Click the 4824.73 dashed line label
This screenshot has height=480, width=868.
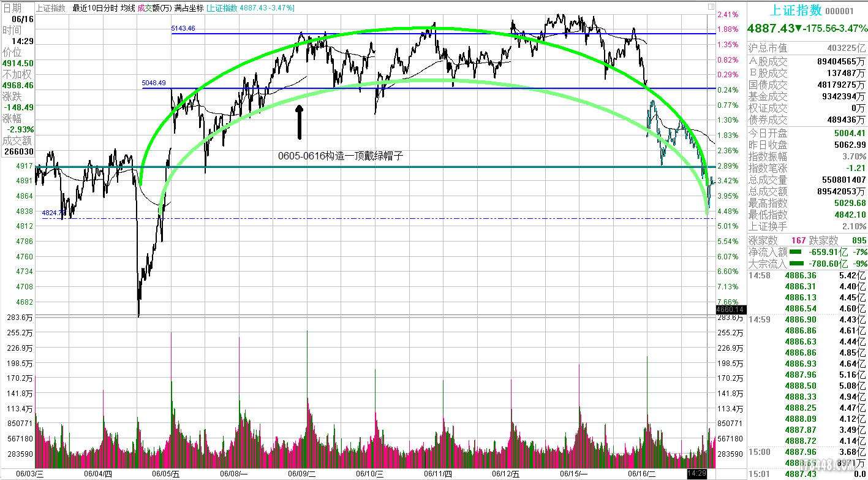click(53, 213)
